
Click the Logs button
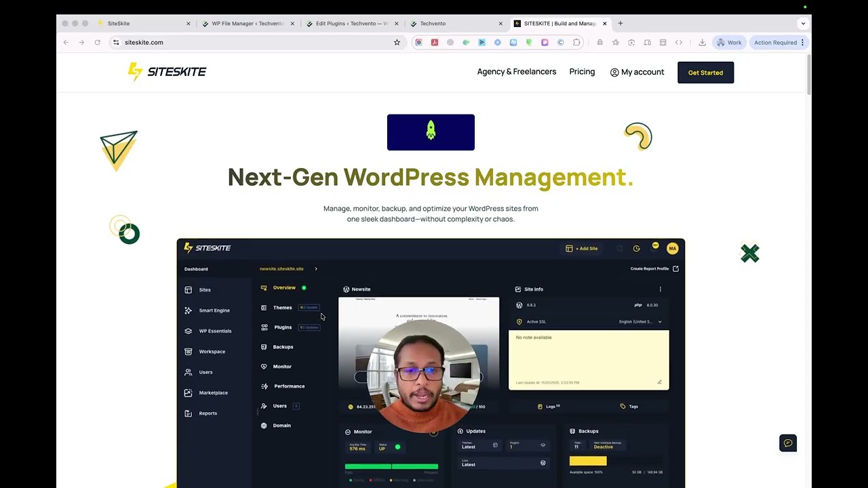(x=548, y=407)
